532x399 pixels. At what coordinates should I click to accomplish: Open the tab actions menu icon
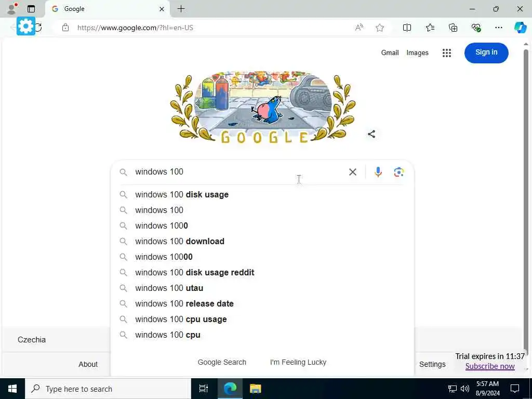pyautogui.click(x=31, y=9)
